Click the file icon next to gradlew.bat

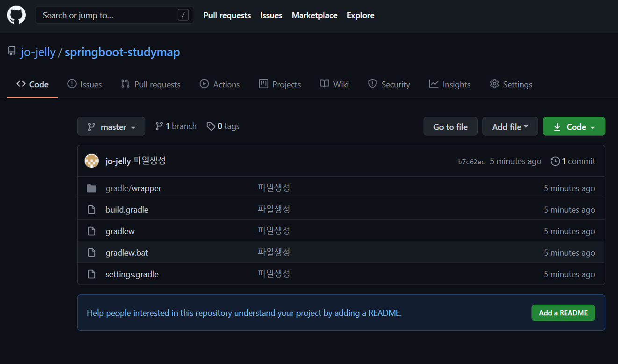coord(92,253)
